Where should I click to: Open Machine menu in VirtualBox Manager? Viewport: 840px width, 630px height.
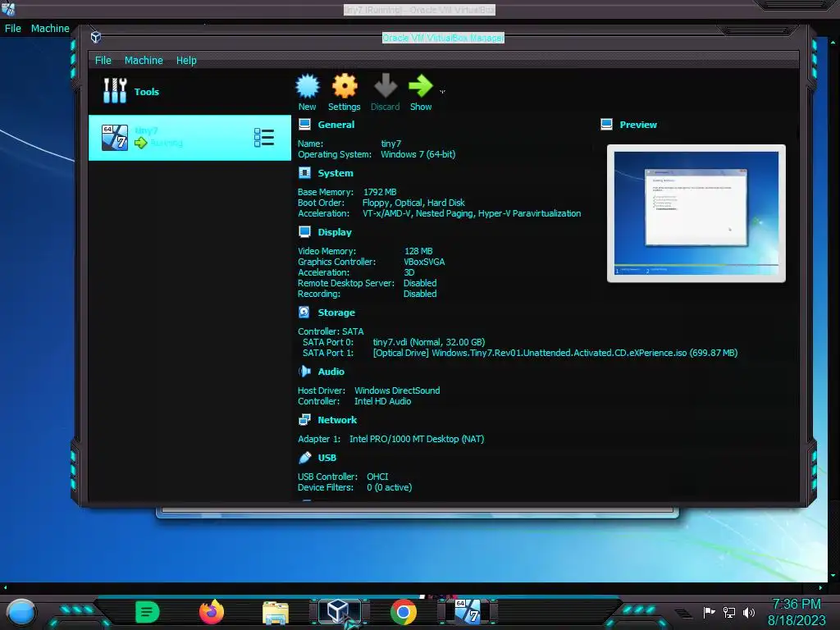tap(144, 61)
